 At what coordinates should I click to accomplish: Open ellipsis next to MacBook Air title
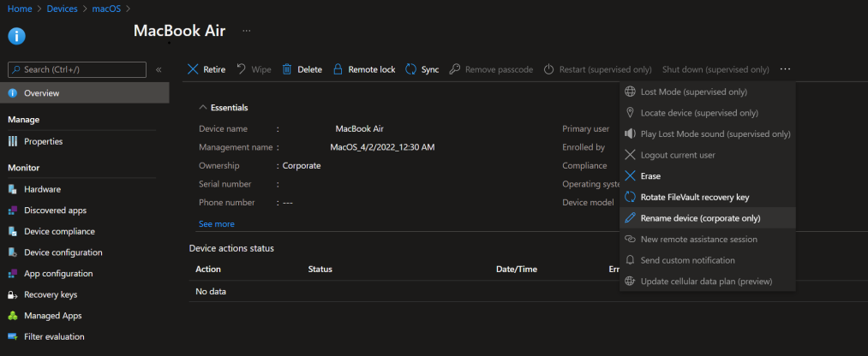247,31
